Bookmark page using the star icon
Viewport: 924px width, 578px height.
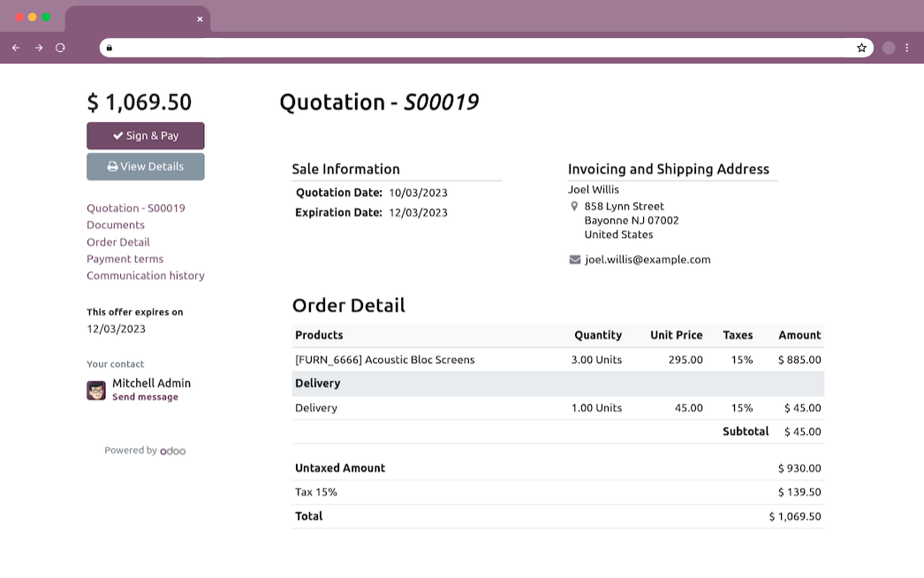(861, 48)
